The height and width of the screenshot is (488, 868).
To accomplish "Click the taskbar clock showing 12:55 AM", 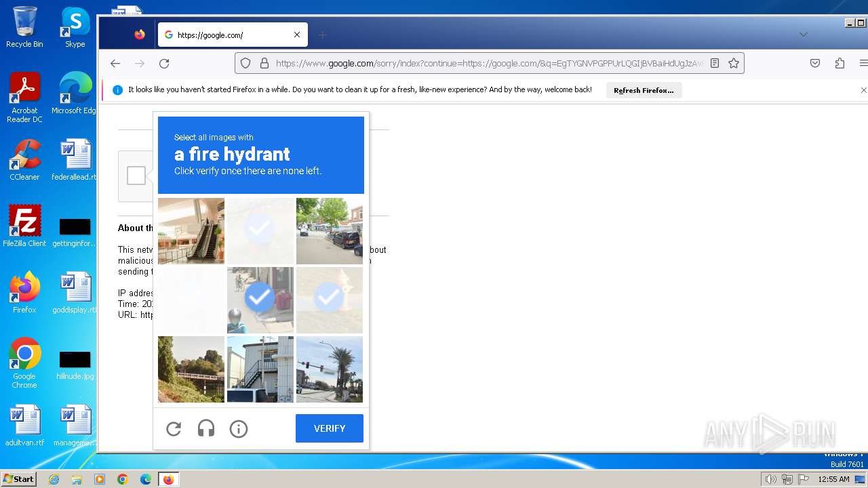I will [x=833, y=479].
